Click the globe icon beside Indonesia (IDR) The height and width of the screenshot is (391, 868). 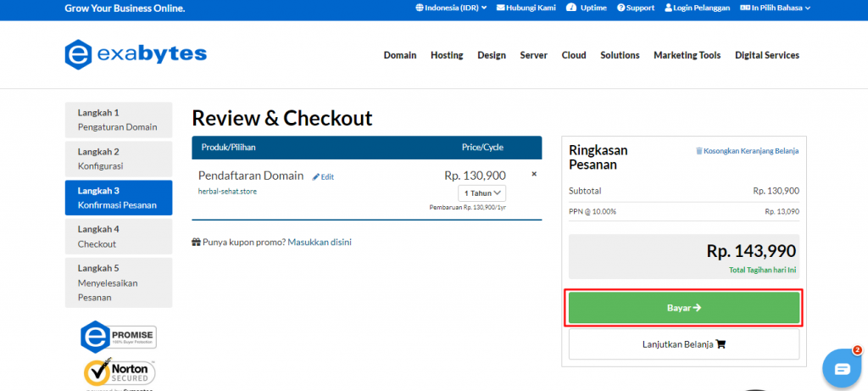click(420, 8)
